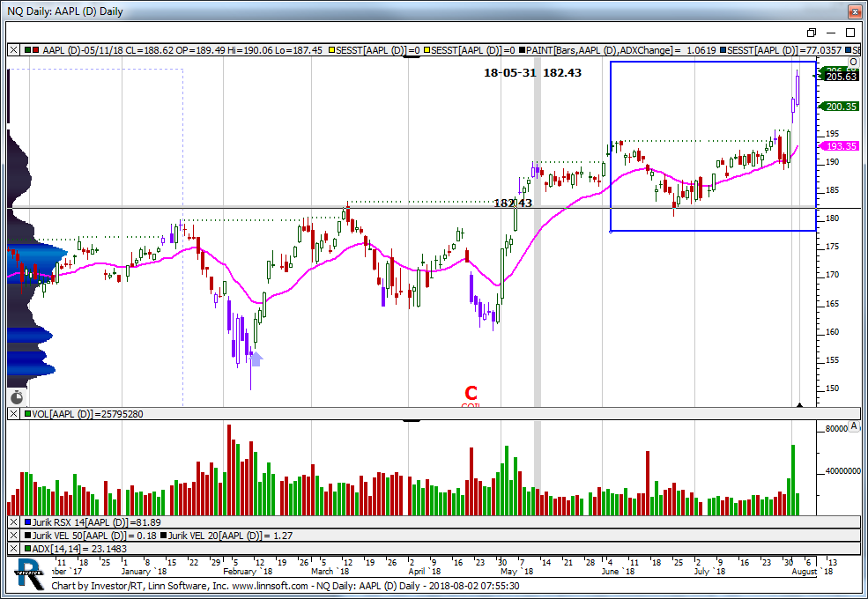Close the VOL indicator pane

(13, 413)
